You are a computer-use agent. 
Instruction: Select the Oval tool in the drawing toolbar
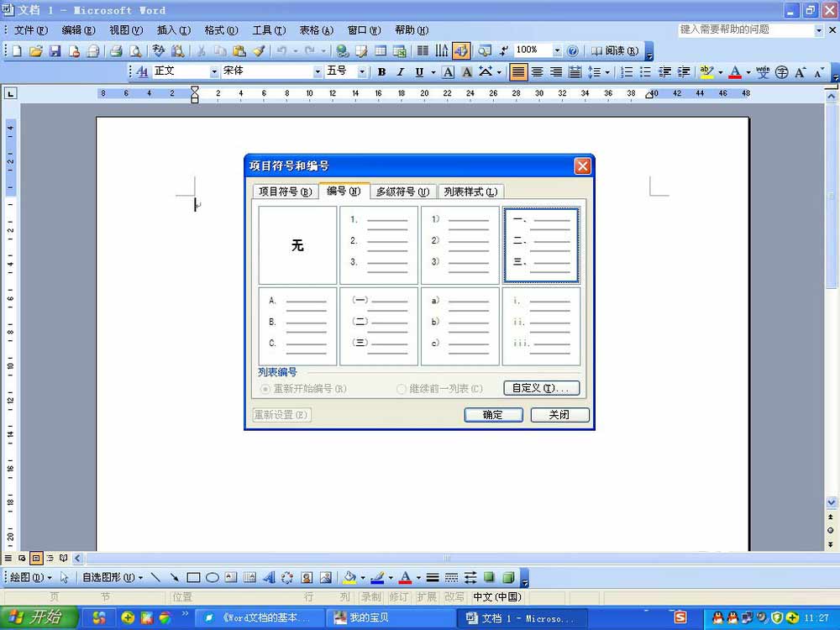pyautogui.click(x=213, y=578)
